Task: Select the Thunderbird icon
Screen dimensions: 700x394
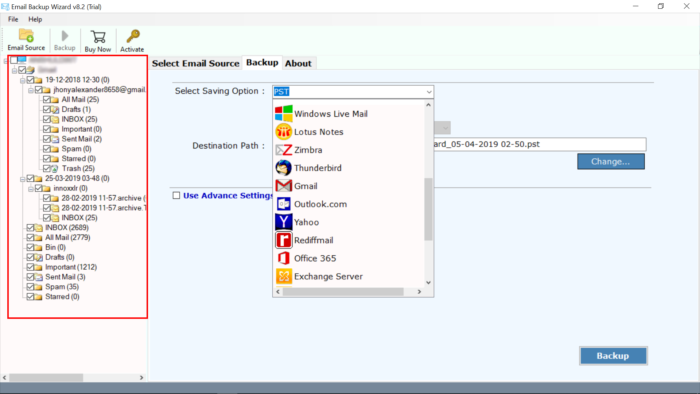Action: pyautogui.click(x=283, y=168)
